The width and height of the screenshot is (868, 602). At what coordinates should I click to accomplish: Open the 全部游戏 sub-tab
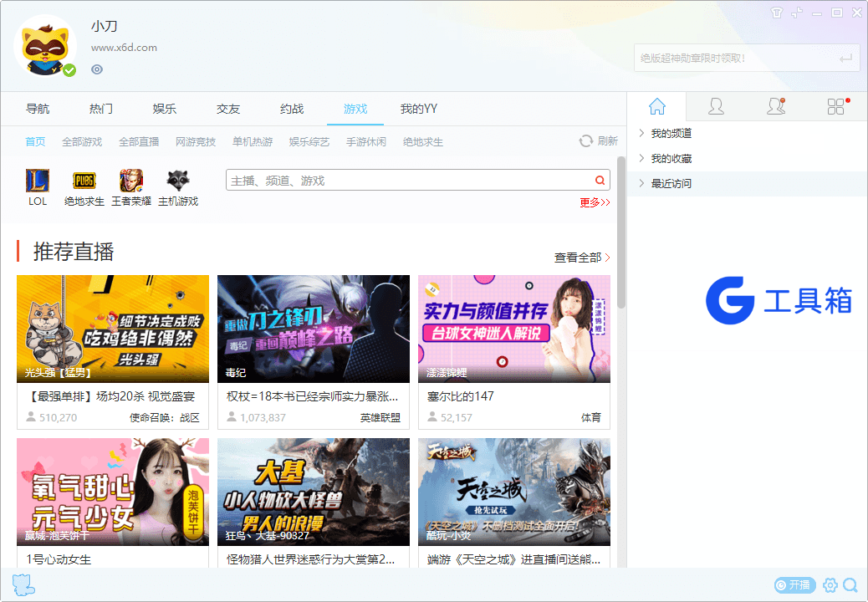pos(82,141)
